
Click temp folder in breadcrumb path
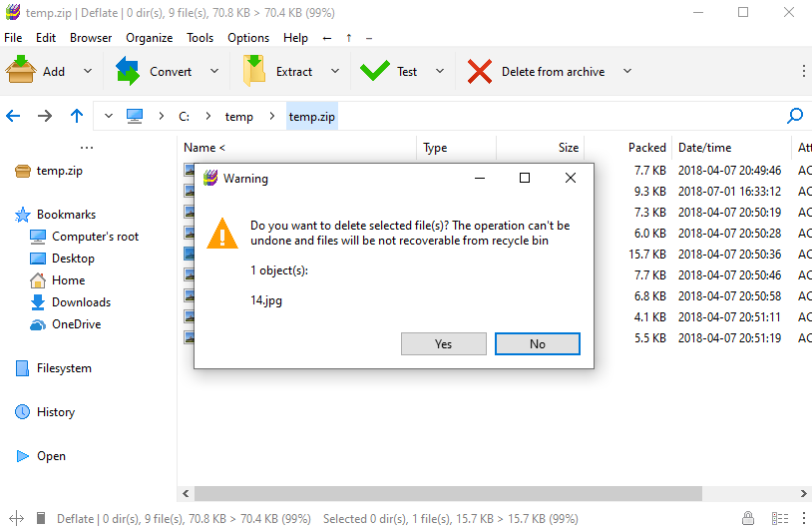click(x=238, y=117)
